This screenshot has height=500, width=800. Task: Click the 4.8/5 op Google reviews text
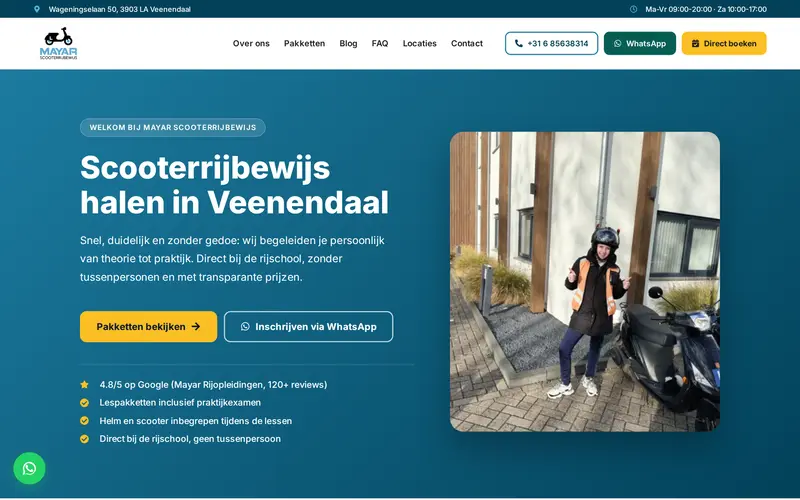pos(213,385)
